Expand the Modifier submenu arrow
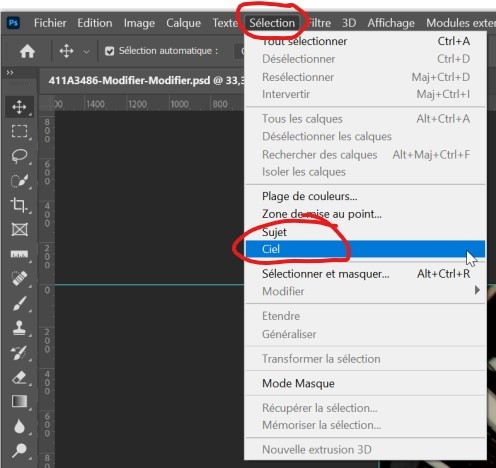This screenshot has width=496, height=468. [477, 290]
